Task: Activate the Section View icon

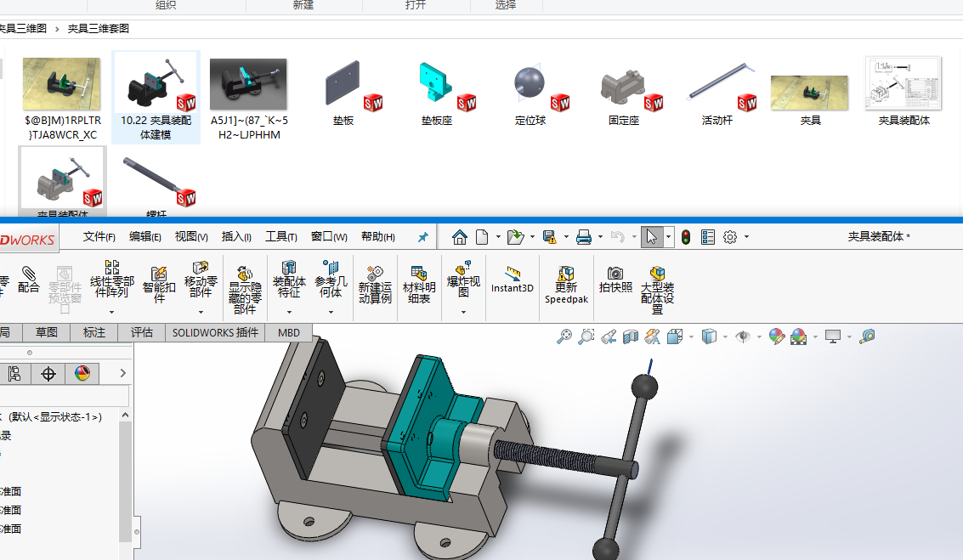Action: tap(631, 337)
